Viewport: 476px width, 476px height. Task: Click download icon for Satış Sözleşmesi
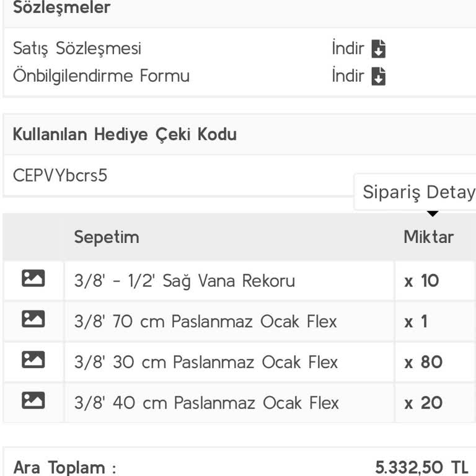pyautogui.click(x=378, y=48)
